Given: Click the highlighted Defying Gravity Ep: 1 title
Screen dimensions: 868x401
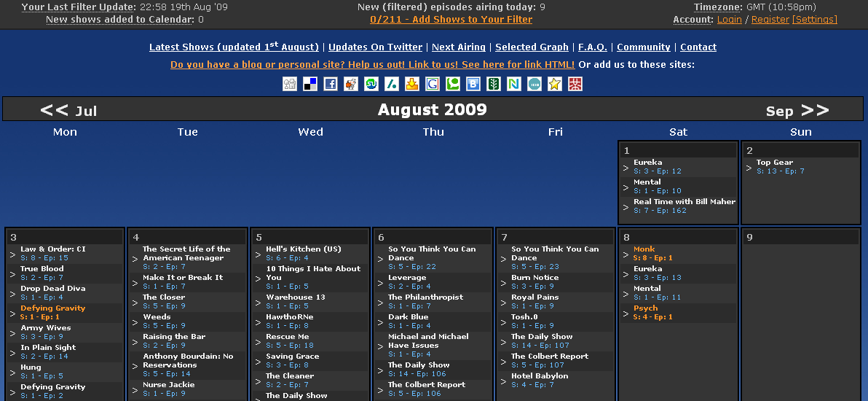Looking at the screenshot, I should pyautogui.click(x=53, y=308).
